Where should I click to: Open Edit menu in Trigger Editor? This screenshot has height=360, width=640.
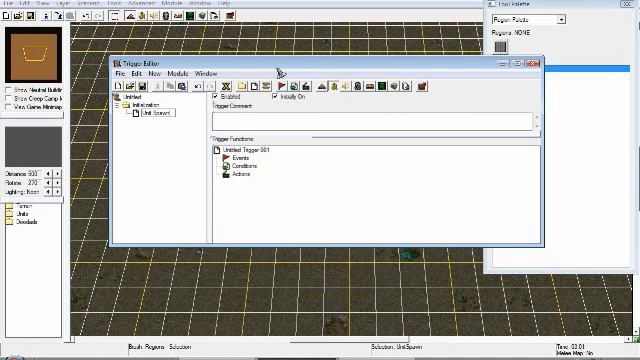point(136,74)
